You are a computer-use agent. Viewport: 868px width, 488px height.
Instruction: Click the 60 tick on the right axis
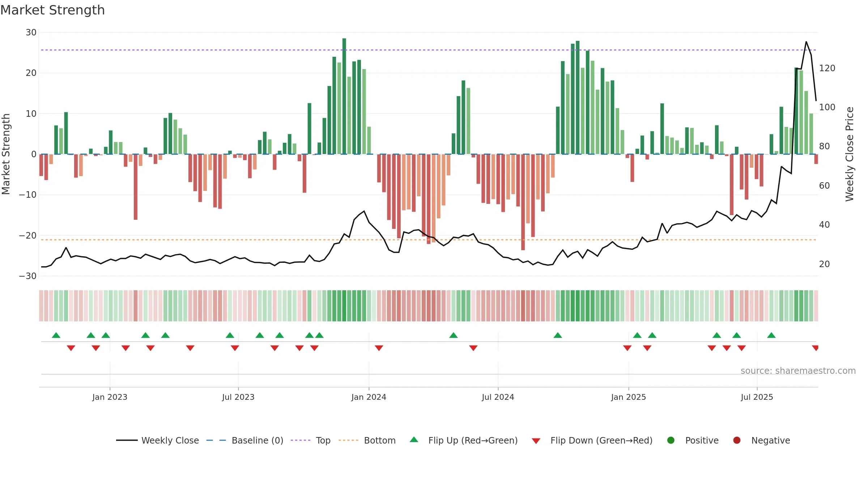(x=825, y=186)
